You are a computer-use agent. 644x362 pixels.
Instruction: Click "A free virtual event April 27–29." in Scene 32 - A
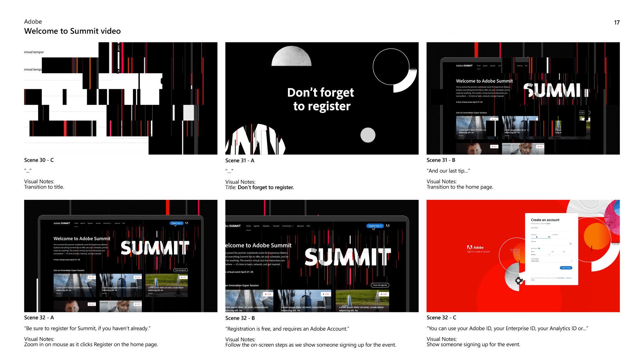coord(67,260)
